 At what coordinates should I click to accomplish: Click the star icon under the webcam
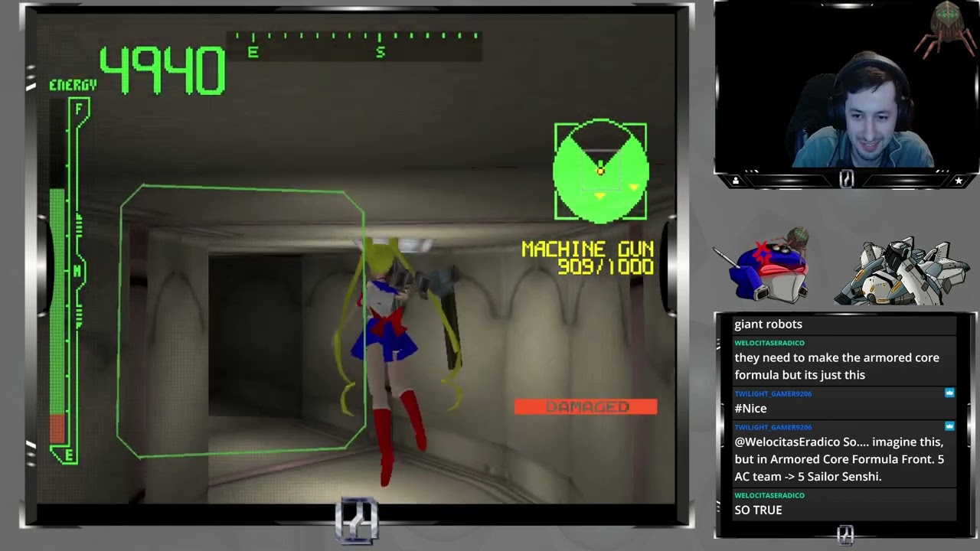959,181
